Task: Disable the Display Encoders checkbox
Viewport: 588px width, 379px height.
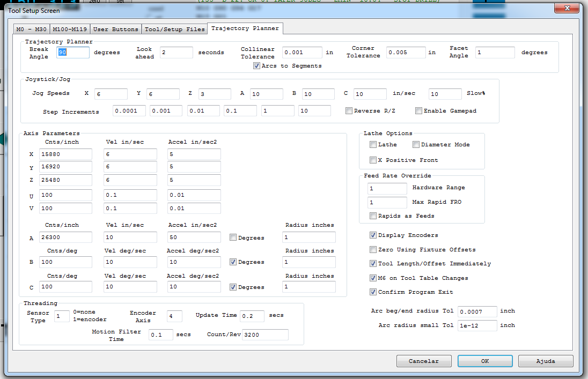Action: (373, 235)
